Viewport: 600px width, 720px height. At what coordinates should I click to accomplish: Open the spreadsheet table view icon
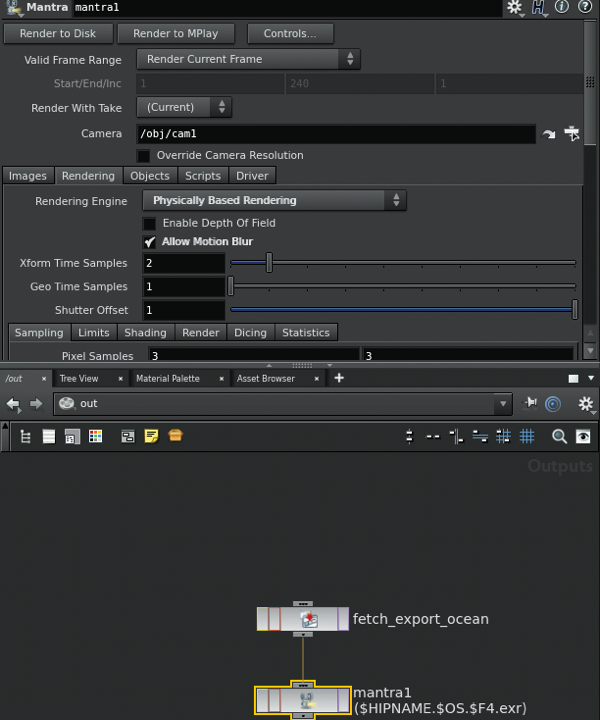pos(72,436)
